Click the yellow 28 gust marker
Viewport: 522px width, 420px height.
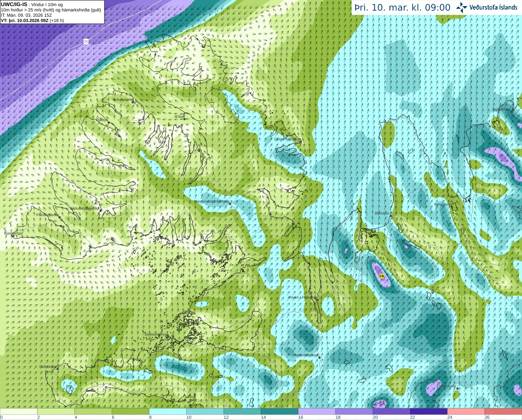382,276
